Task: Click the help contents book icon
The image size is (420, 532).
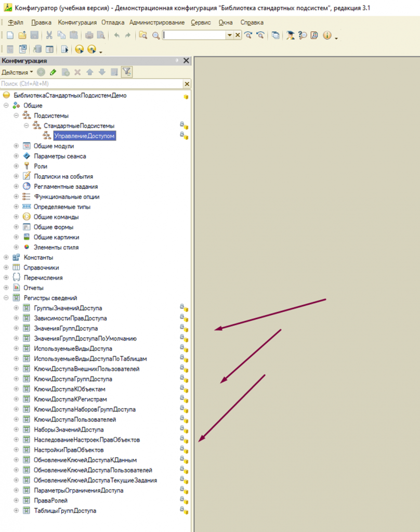Action: pos(314,35)
